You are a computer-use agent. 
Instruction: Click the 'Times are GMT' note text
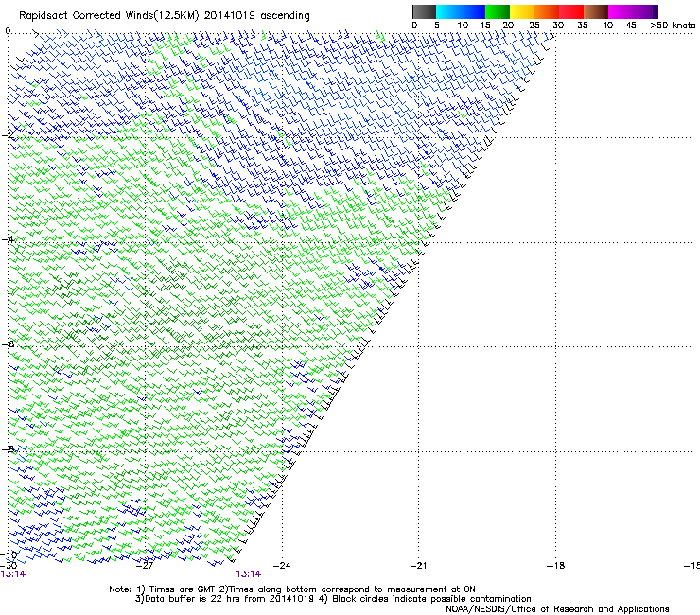pyautogui.click(x=183, y=589)
